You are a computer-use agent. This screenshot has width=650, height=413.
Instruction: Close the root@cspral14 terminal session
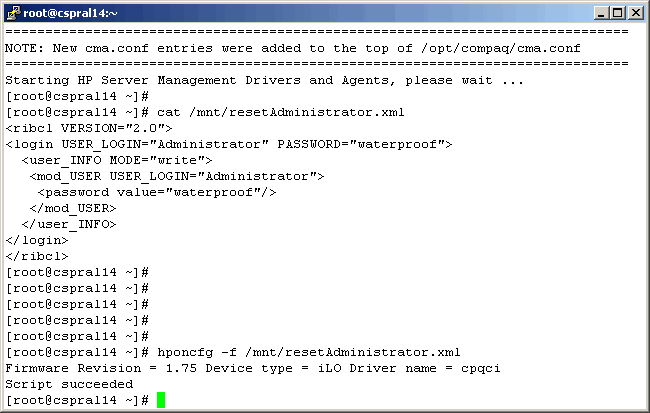click(635, 12)
